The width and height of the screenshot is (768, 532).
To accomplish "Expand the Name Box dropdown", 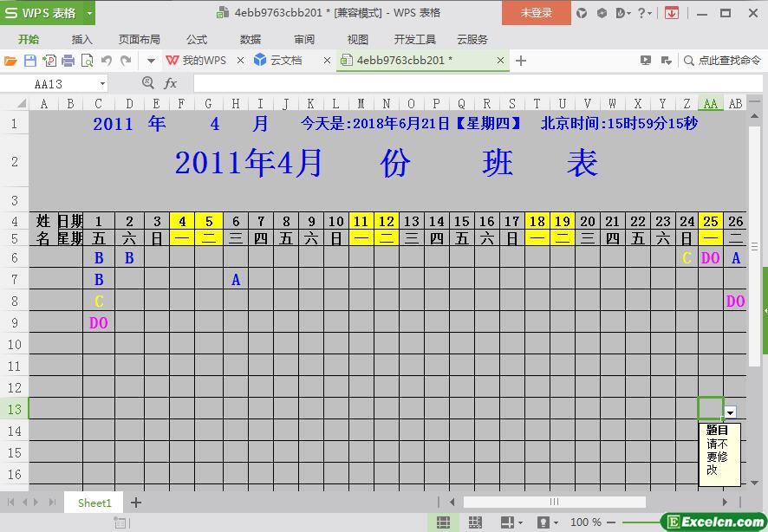I will point(102,84).
